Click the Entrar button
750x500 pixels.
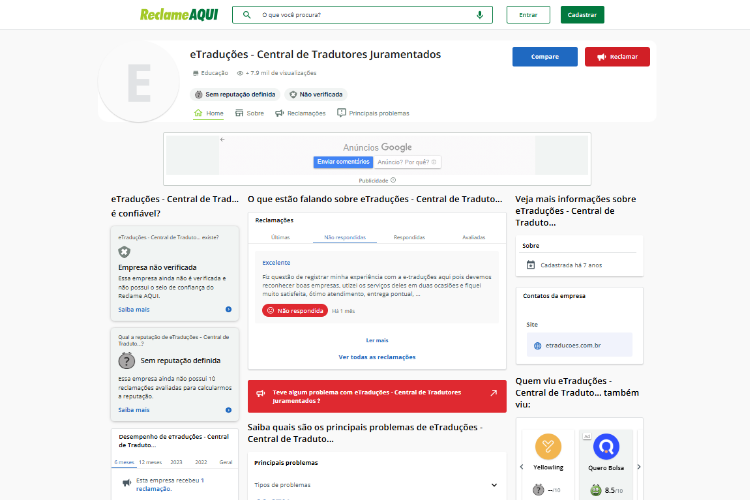click(528, 15)
